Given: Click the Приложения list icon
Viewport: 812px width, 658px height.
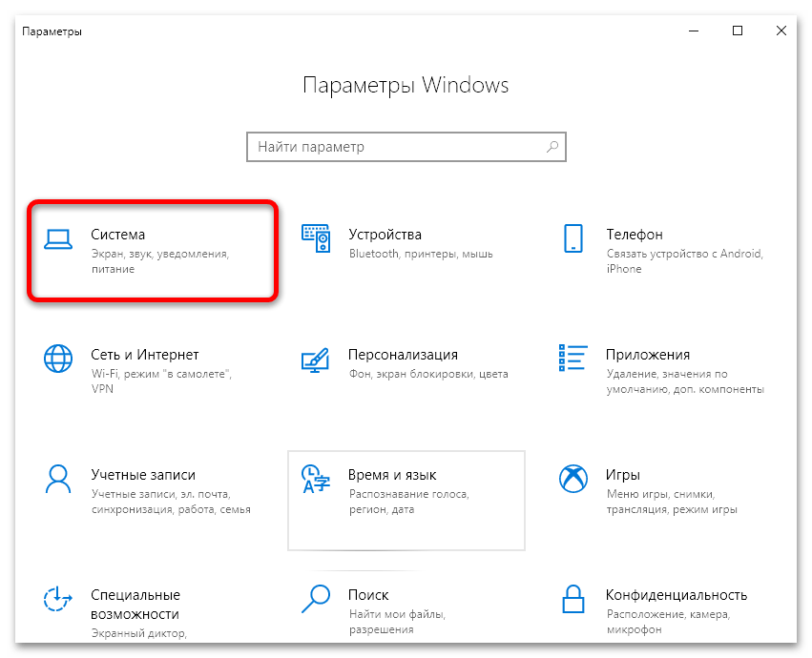Looking at the screenshot, I should [573, 358].
